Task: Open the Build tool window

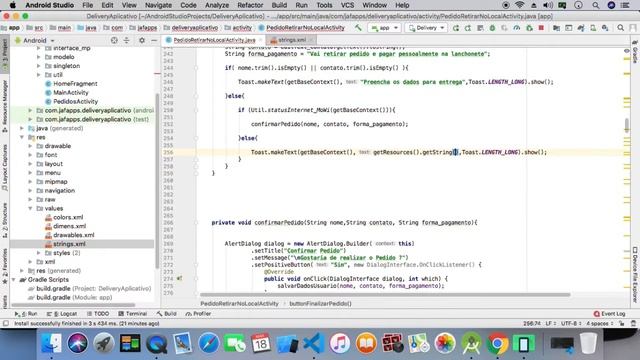Action: coord(167,314)
